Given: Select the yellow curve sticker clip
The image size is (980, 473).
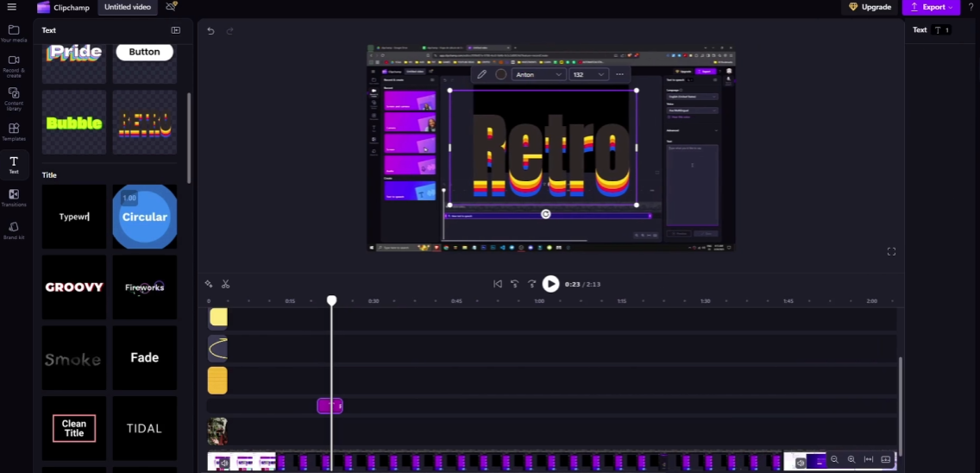Looking at the screenshot, I should pos(217,349).
